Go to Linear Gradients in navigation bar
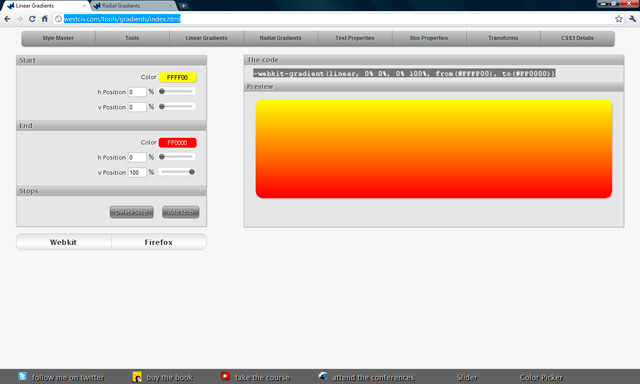 [207, 38]
